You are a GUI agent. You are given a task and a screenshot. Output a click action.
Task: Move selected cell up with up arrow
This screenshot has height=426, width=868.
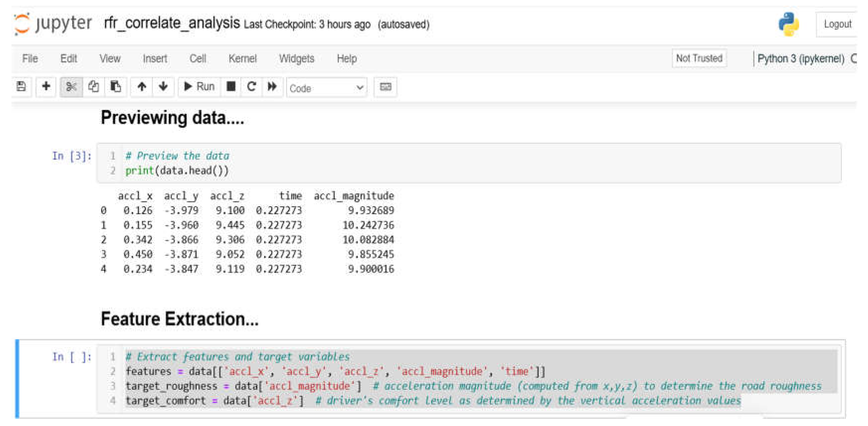pos(142,86)
